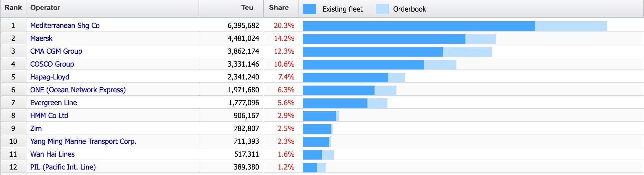
Task: Select the COSCO Group link
Action: 52,64
